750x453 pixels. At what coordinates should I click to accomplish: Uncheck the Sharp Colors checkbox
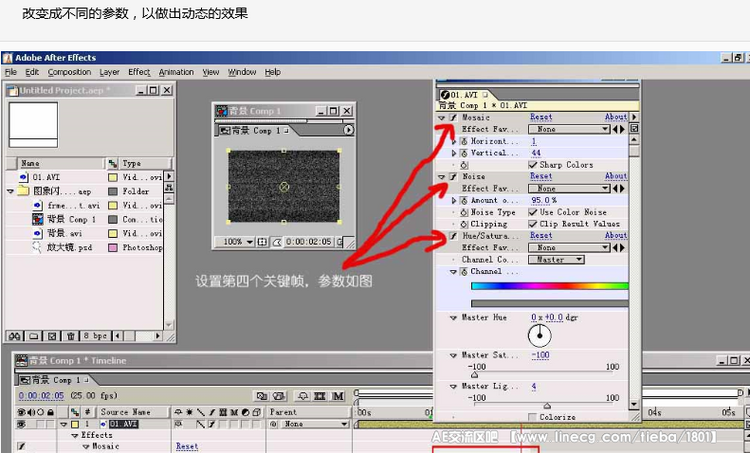pos(532,165)
